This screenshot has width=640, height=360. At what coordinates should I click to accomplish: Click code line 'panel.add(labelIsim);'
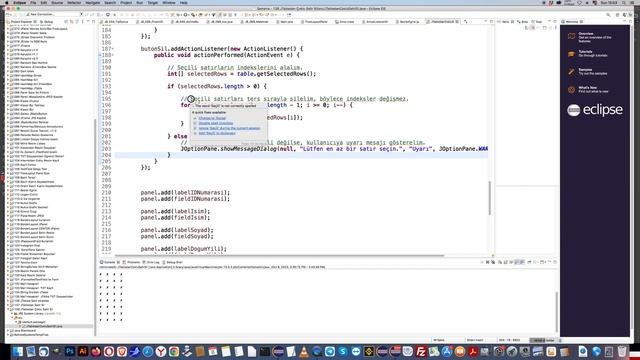point(175,211)
